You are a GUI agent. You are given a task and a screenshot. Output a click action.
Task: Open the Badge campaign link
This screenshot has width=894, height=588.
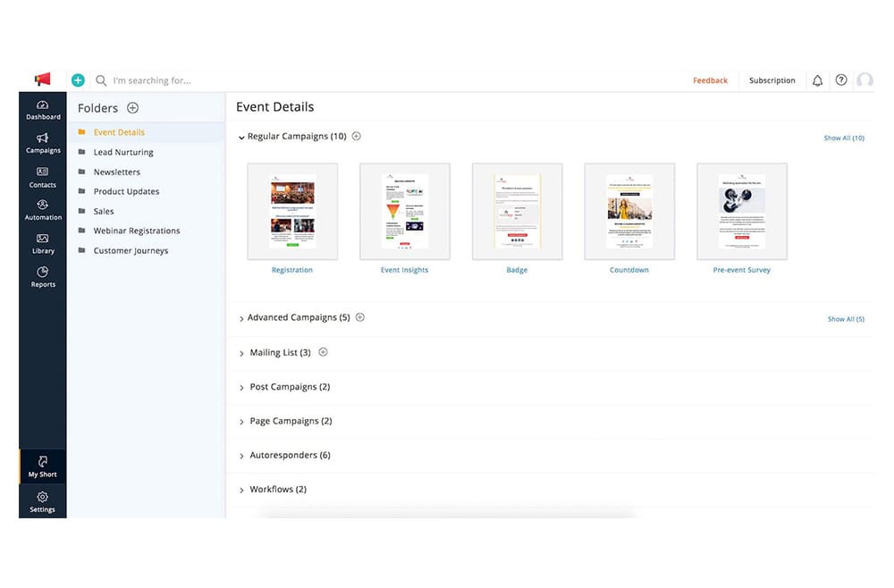(x=517, y=270)
